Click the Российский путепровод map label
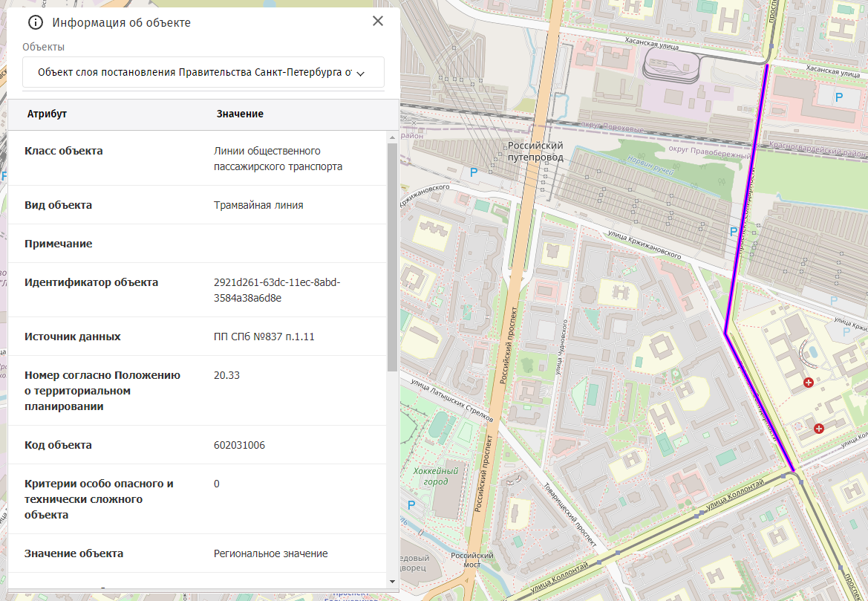Image resolution: width=868 pixels, height=601 pixels. coord(535,152)
